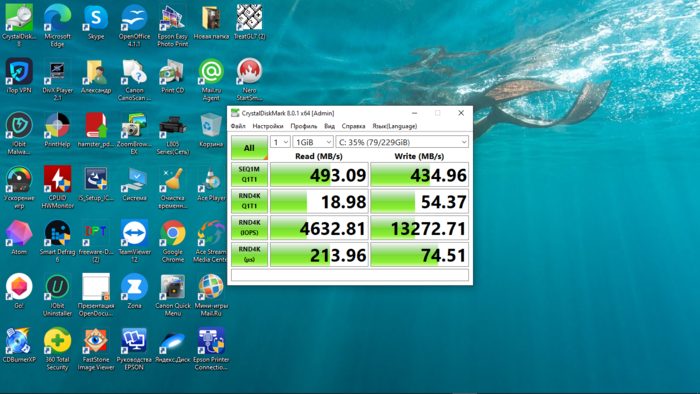Image resolution: width=700 pixels, height=394 pixels.
Task: Start all benchmarks with All button
Action: 249,148
